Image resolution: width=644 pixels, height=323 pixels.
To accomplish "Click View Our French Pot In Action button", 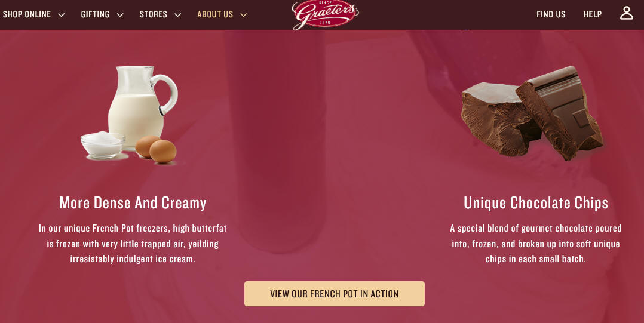I will click(x=335, y=294).
